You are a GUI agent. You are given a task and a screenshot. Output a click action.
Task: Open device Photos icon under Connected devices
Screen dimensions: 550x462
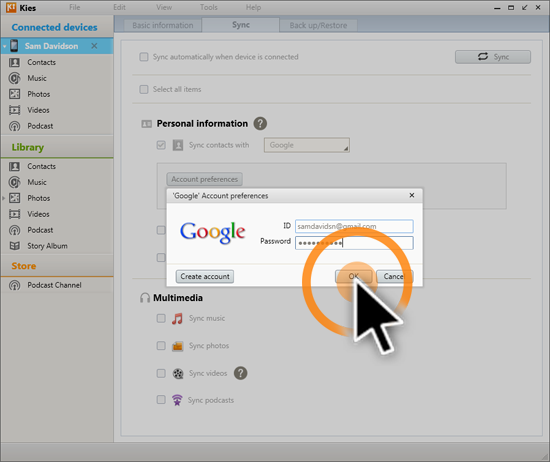point(14,94)
